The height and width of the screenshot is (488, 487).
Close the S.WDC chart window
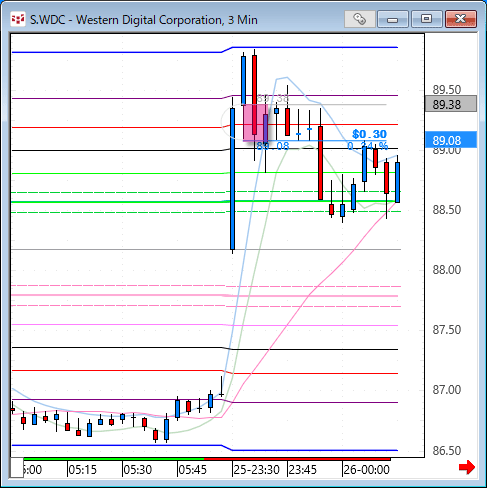click(461, 19)
